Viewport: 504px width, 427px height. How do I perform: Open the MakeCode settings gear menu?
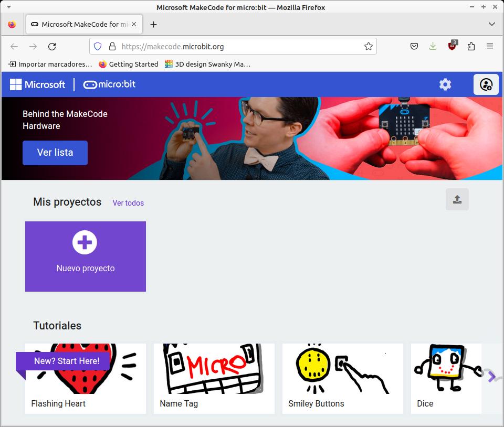pos(445,85)
